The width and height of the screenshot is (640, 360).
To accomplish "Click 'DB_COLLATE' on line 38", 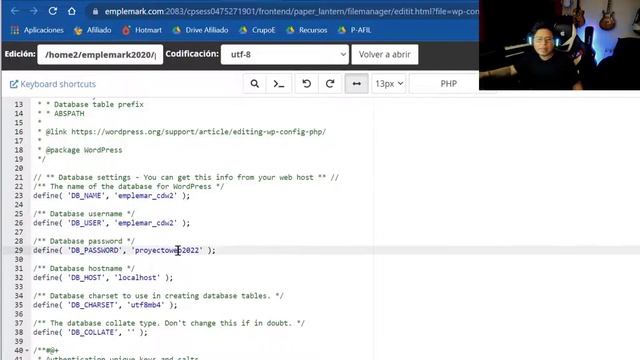I will [x=93, y=332].
